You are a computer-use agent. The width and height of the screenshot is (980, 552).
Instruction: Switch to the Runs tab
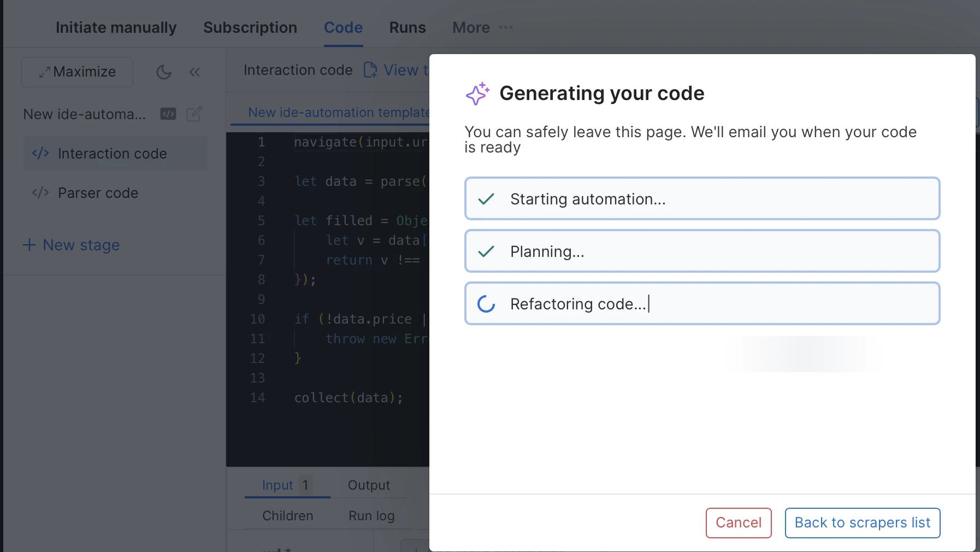point(408,27)
